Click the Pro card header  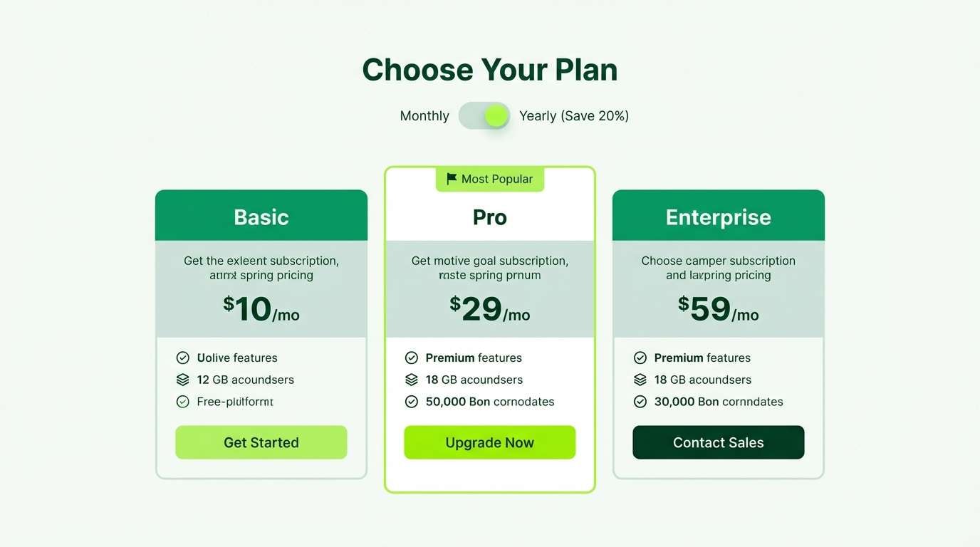point(489,217)
